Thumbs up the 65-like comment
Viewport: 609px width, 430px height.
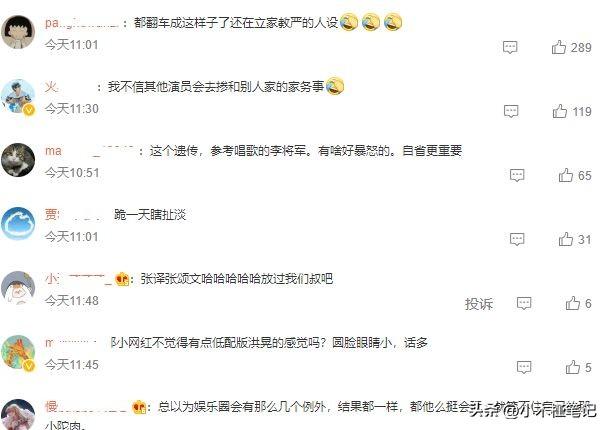(566, 175)
